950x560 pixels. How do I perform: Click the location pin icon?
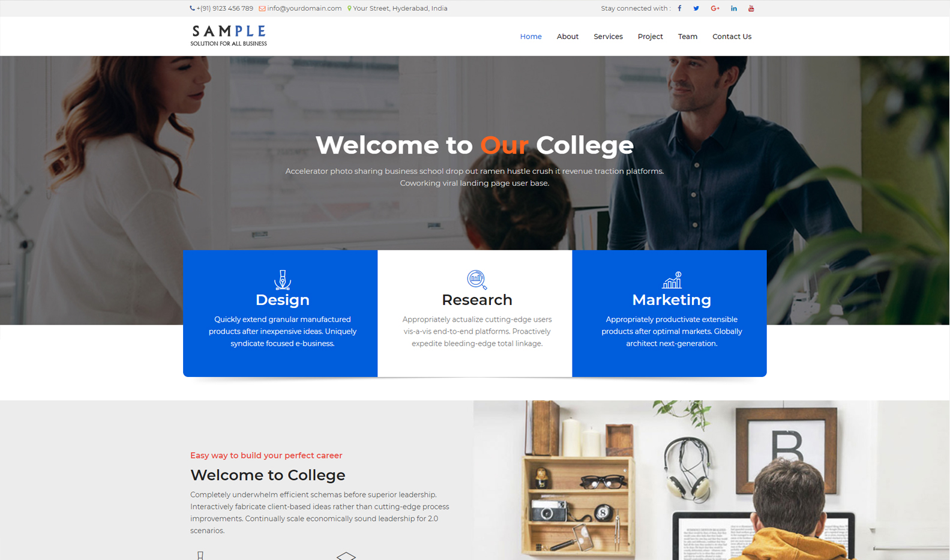(x=349, y=8)
